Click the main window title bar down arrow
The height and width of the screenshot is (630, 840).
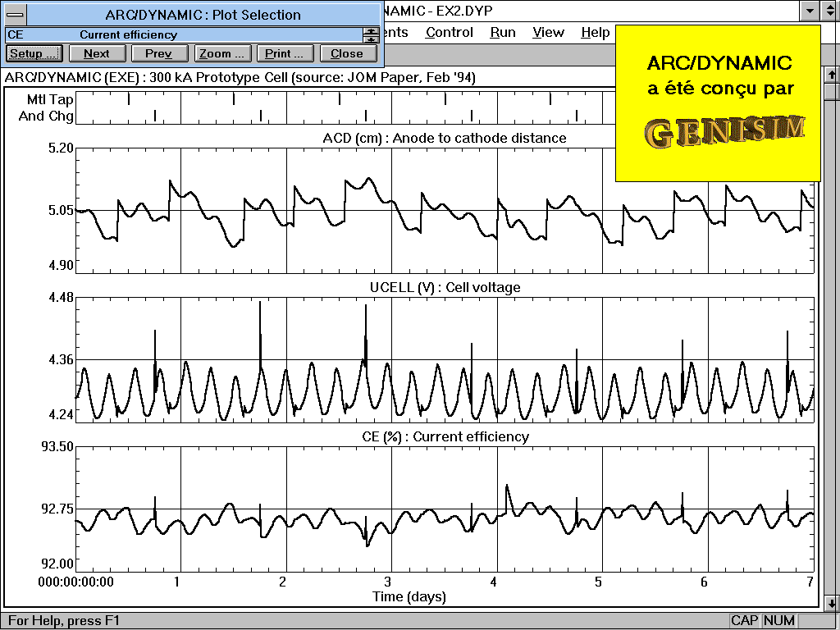pos(810,10)
